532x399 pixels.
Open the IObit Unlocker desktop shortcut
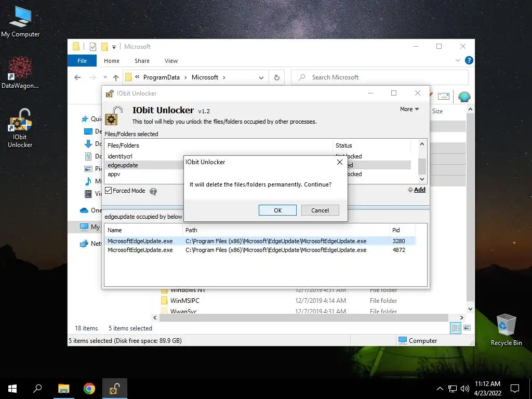20,128
